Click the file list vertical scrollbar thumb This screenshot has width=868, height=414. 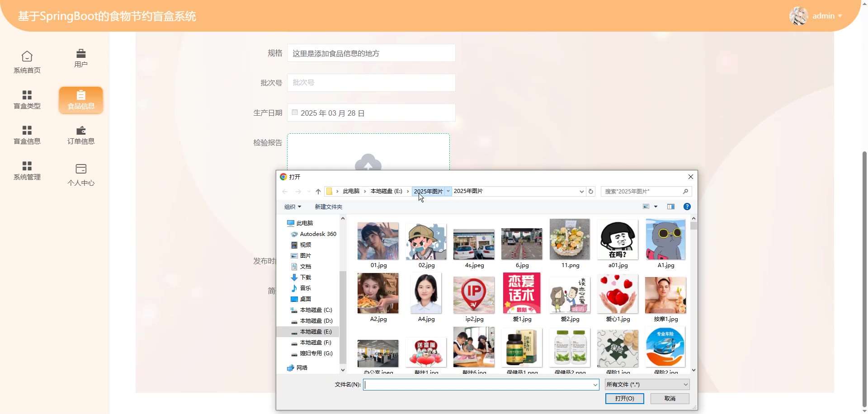(693, 226)
